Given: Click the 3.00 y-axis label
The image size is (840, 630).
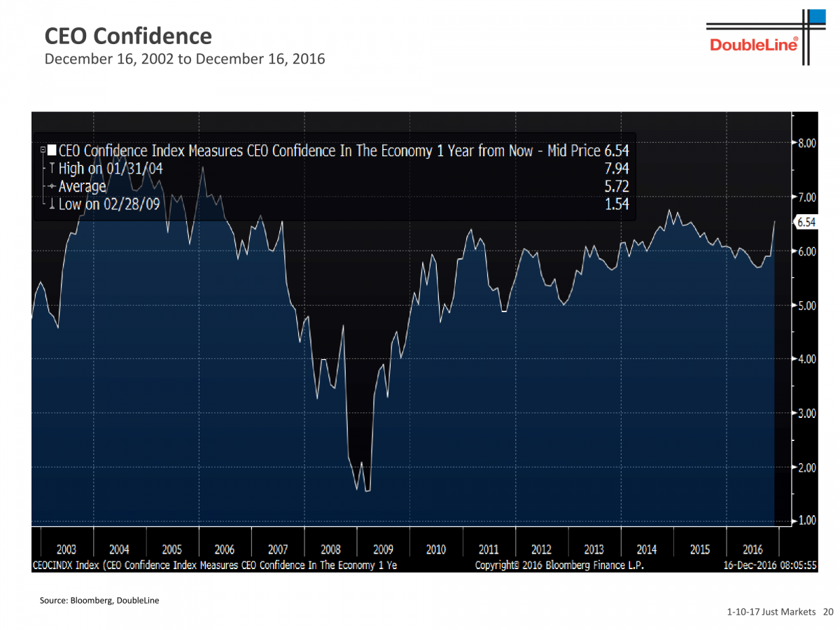Looking at the screenshot, I should [x=808, y=413].
